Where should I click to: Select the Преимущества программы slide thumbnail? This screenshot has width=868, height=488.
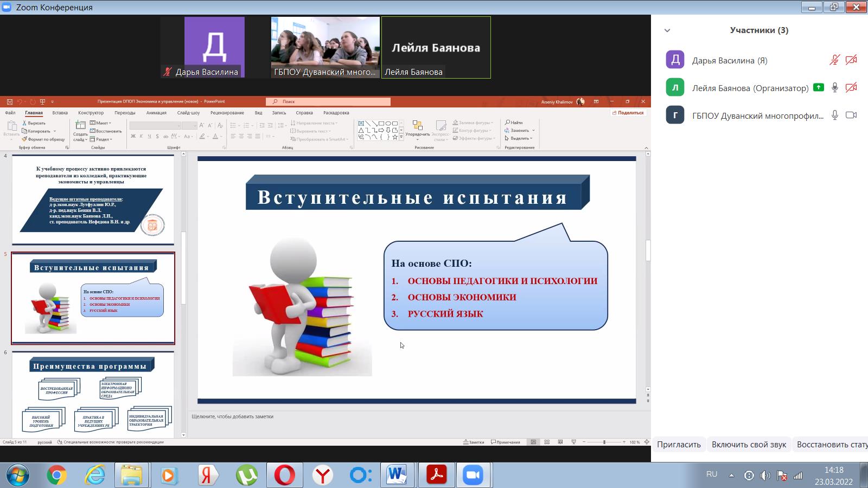[93, 395]
